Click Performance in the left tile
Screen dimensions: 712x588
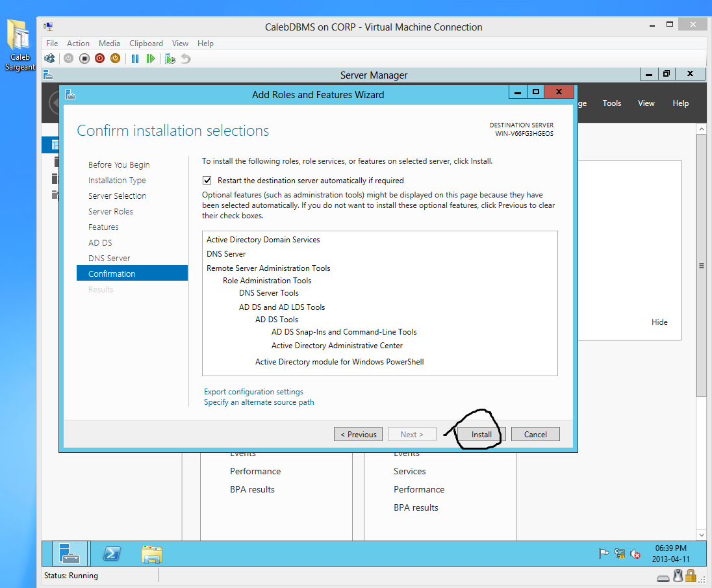pyautogui.click(x=255, y=471)
